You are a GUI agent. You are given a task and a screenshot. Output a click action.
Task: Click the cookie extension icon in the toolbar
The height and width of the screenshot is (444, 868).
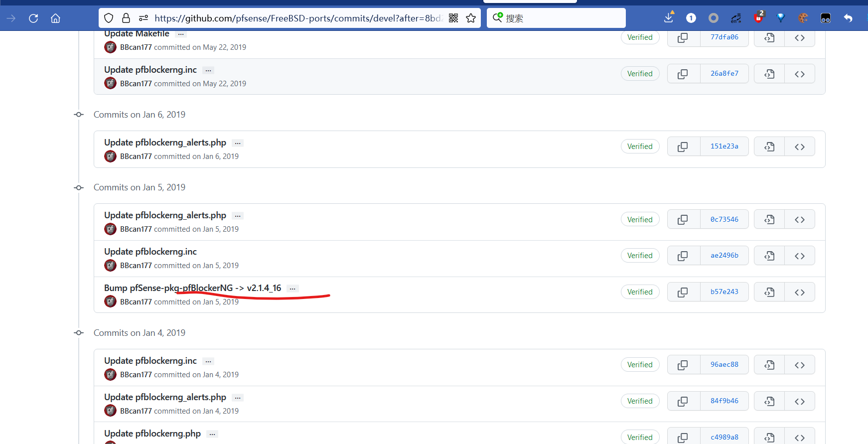point(803,18)
